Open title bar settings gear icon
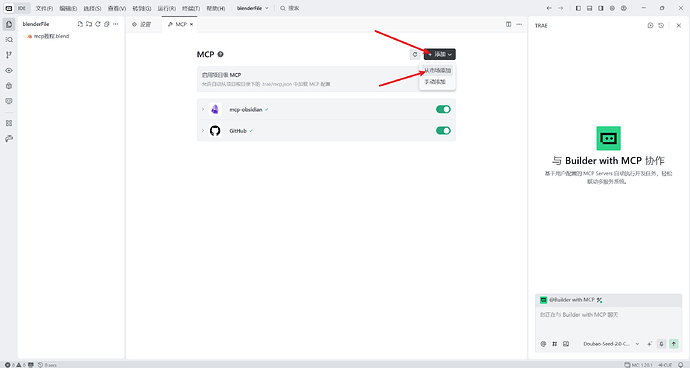 [612, 8]
